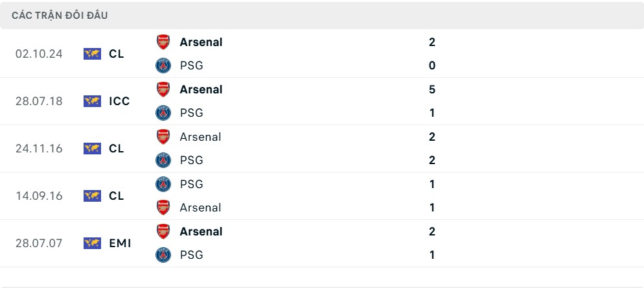Click world flag icon beside EMI
The height and width of the screenshot is (288, 644).
(92, 243)
